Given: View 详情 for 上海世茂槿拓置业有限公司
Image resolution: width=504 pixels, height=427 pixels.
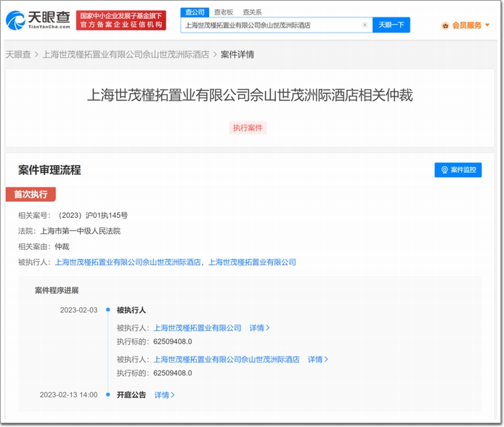Looking at the screenshot, I should pyautogui.click(x=259, y=328).
